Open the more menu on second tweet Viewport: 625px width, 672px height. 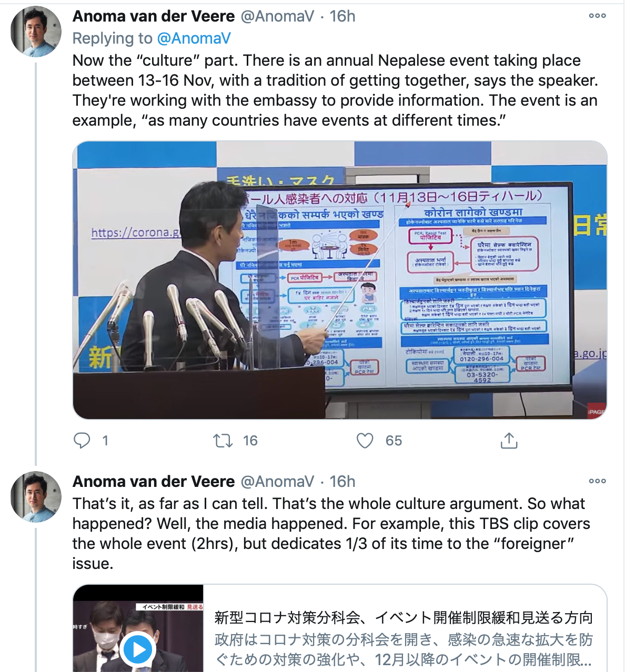tap(597, 481)
